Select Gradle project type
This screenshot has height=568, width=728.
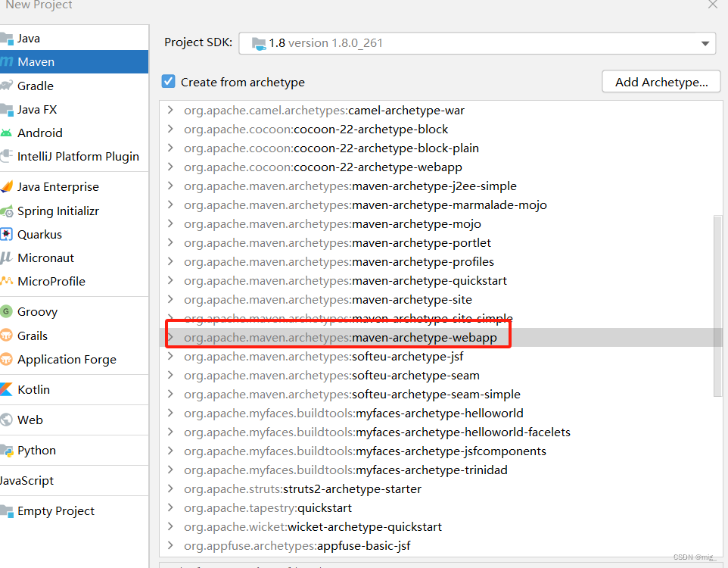coord(74,86)
